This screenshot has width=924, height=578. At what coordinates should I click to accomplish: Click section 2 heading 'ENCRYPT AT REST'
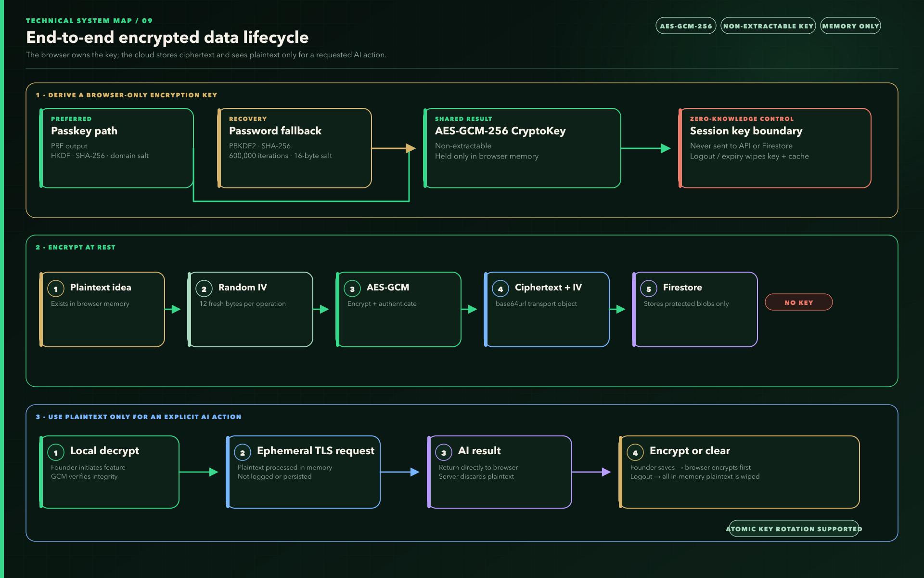82,247
